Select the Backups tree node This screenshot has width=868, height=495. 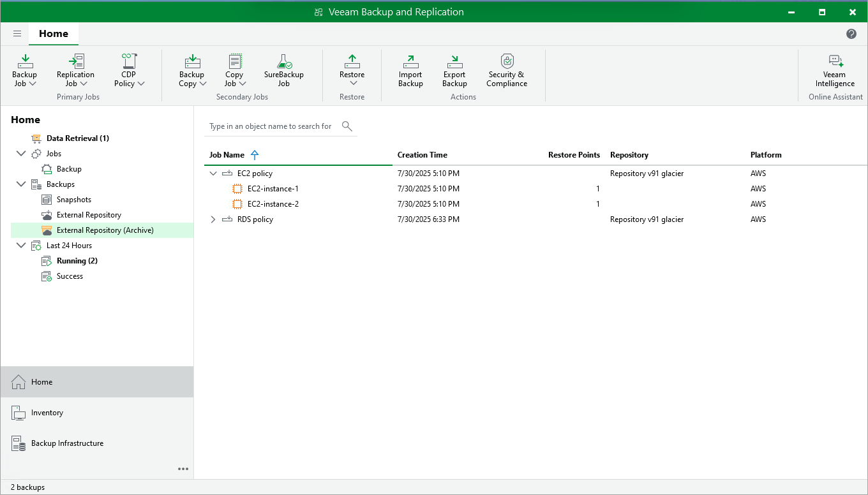coord(61,184)
